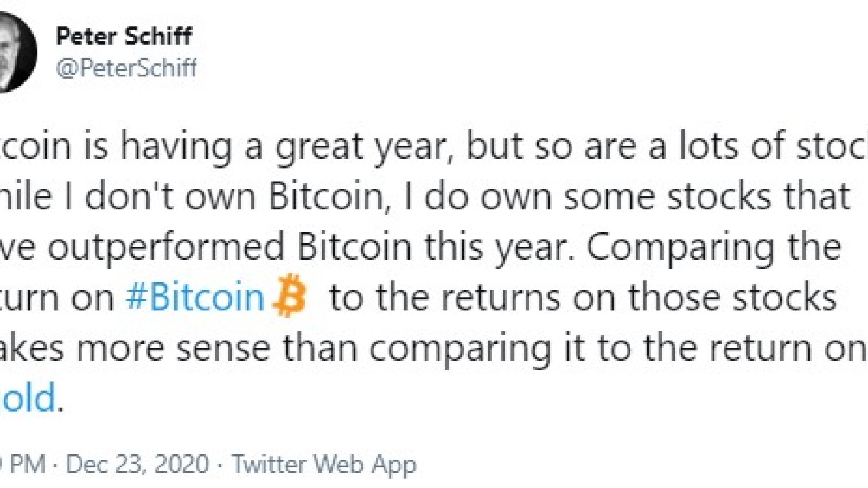The width and height of the screenshot is (868, 488).
Task: Click "some stocks that" in the second line
Action: click(x=706, y=197)
